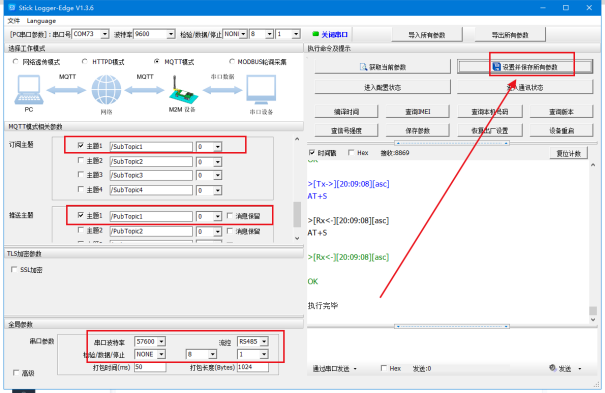Select the MQTT mode radio button
The image size is (605, 393).
point(157,61)
